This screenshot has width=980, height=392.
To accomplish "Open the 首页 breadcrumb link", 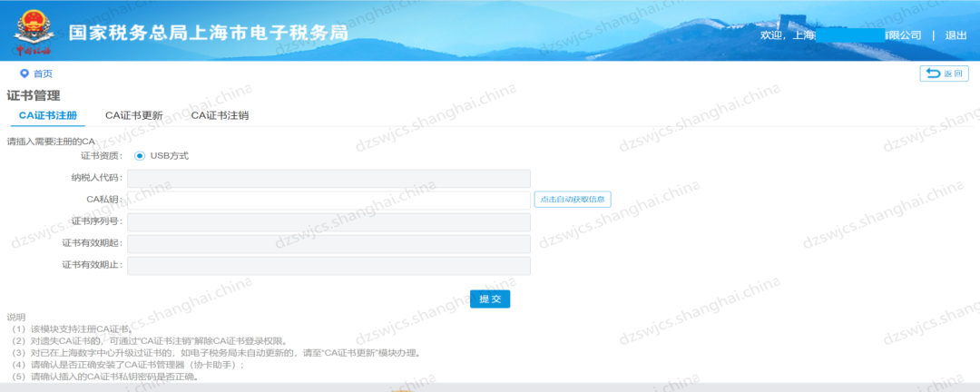I will point(44,73).
